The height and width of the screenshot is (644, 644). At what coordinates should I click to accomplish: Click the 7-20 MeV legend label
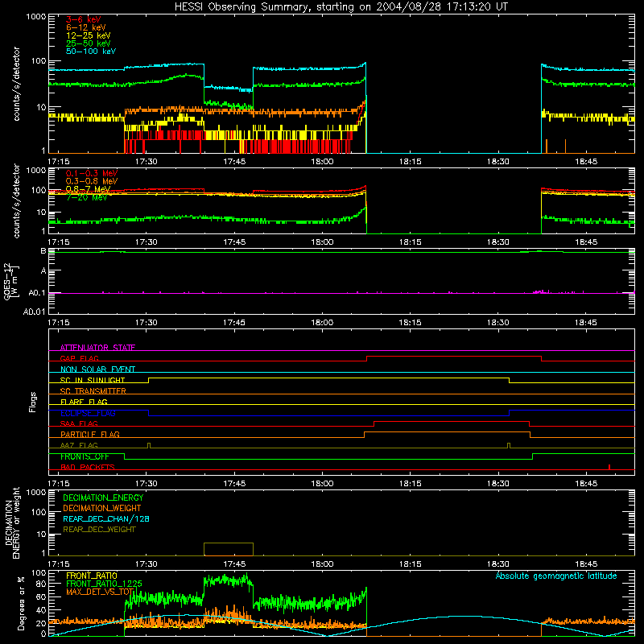pyautogui.click(x=87, y=197)
